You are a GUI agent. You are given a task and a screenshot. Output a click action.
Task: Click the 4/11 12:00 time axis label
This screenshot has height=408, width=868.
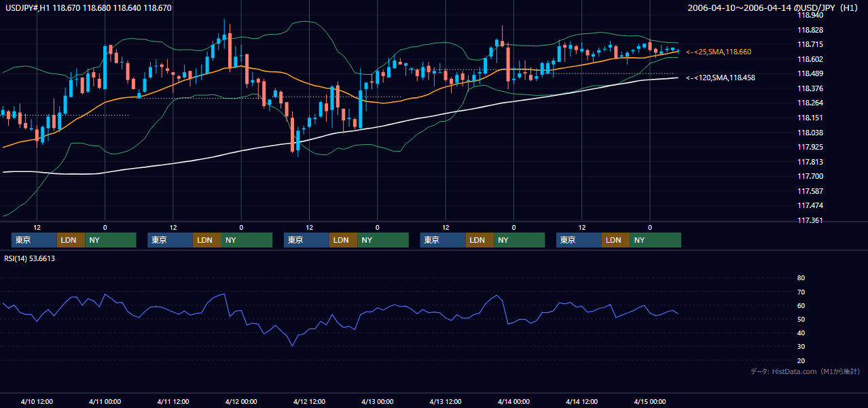[x=173, y=402]
